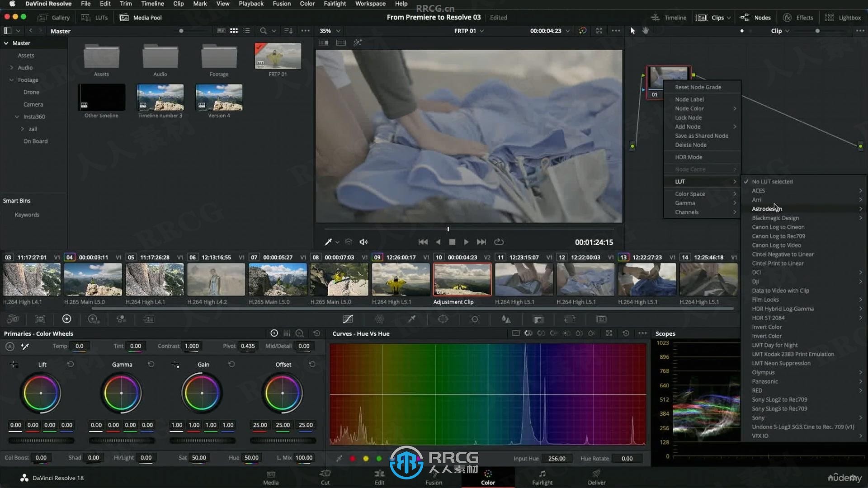Collapse the Footage bin
Viewport: 868px width, 488px height.
pos(11,80)
